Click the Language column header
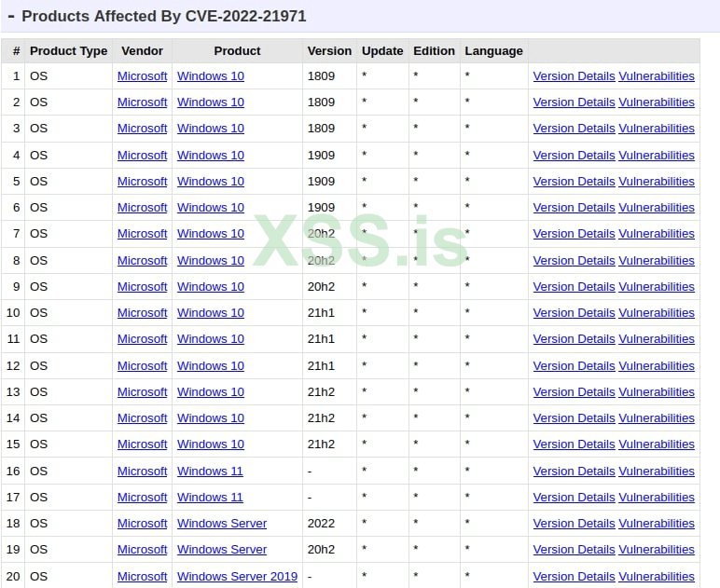This screenshot has height=588, width=720. 493,51
